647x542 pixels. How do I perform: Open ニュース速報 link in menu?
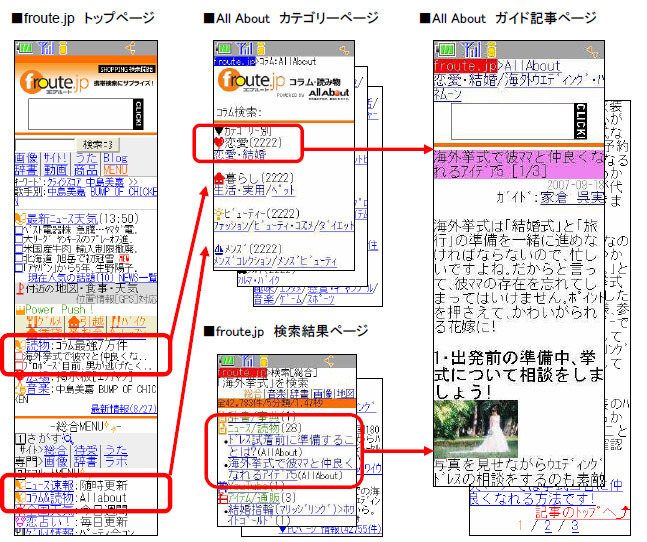click(50, 485)
